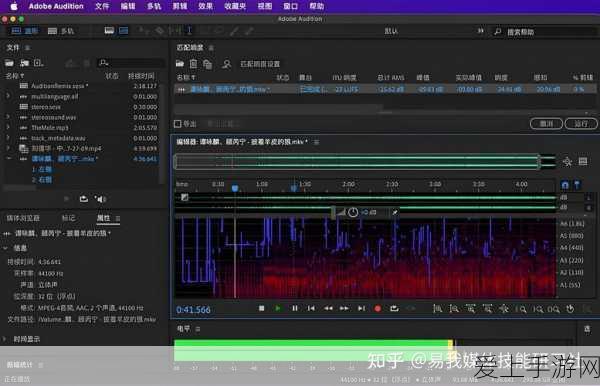Click the search field in Files panel
The image size is (600, 386).
[130, 63]
